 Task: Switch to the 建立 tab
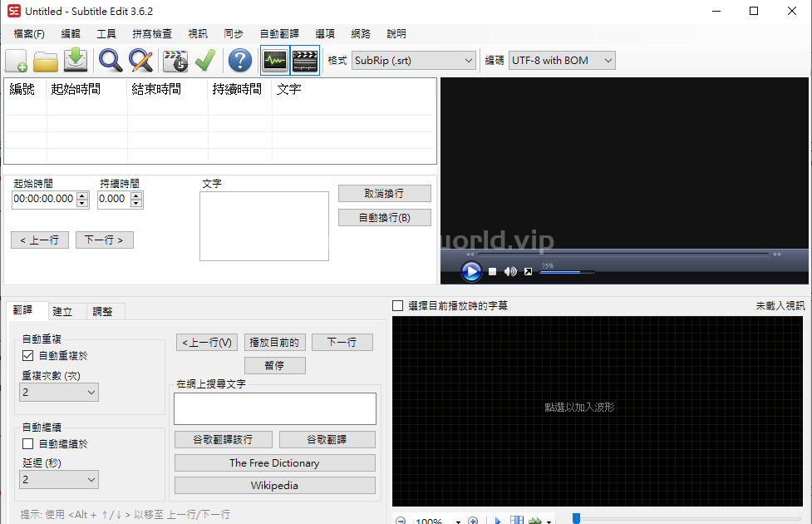[62, 311]
